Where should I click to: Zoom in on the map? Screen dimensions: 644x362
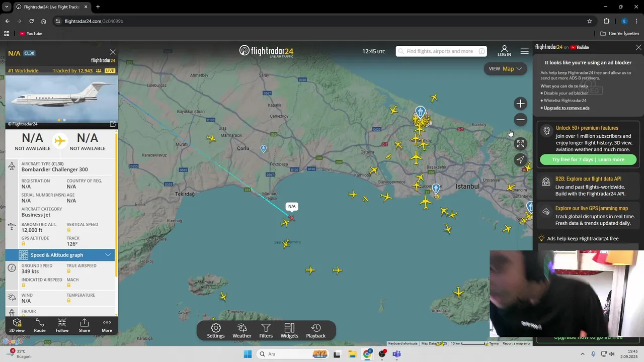click(x=520, y=104)
